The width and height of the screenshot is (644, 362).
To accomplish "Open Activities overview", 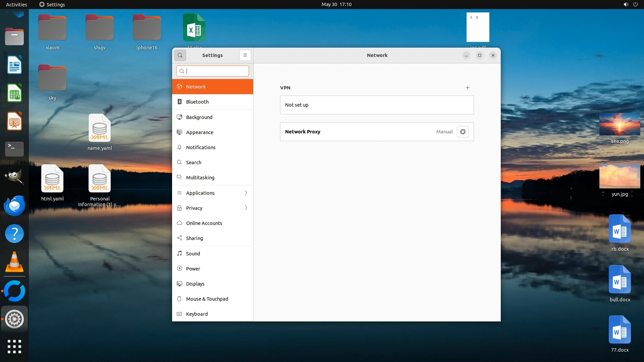I will click(x=16, y=4).
